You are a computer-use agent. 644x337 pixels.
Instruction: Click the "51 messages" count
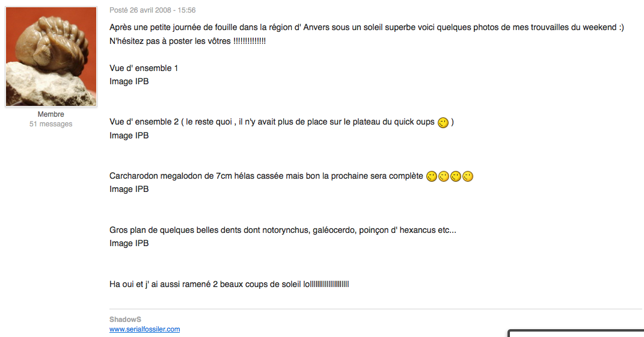[x=51, y=124]
